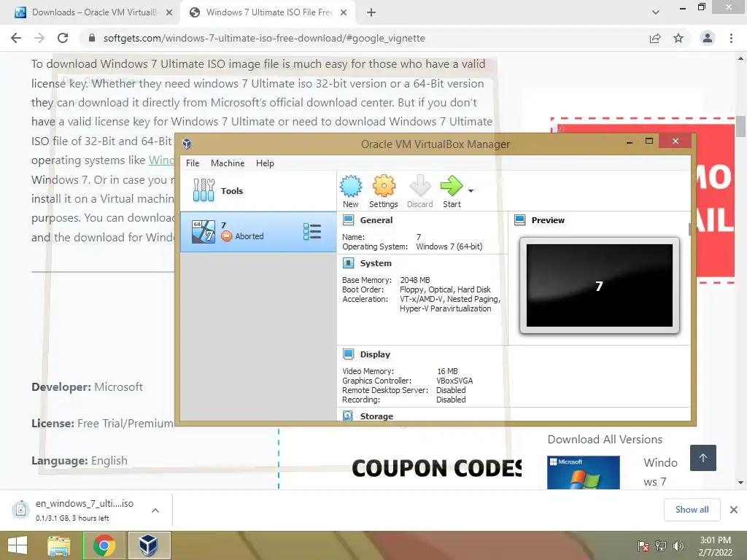Open VirtualBox Help menu

[265, 163]
